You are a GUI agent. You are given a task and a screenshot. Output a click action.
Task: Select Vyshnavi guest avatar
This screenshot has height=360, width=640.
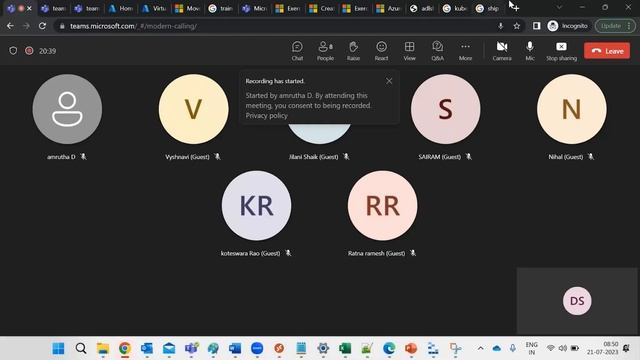tap(193, 109)
